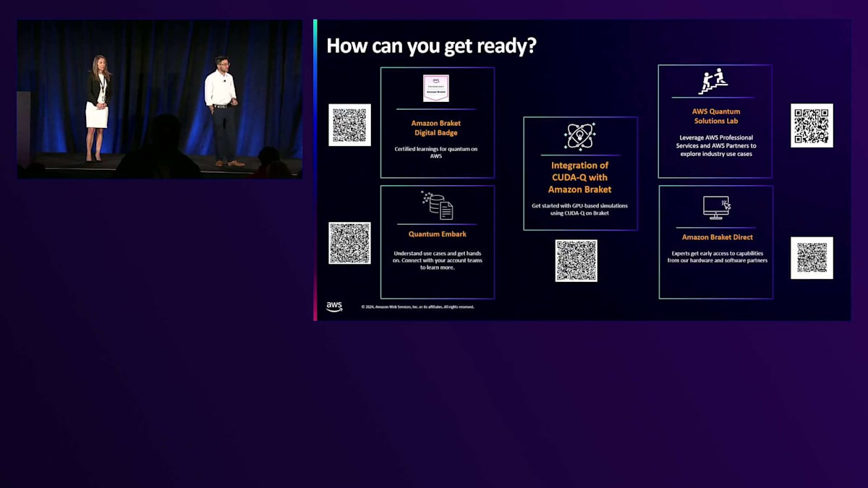This screenshot has height=488, width=868.
Task: Click the Amazon Braket Direct monitor icon
Action: tap(717, 207)
